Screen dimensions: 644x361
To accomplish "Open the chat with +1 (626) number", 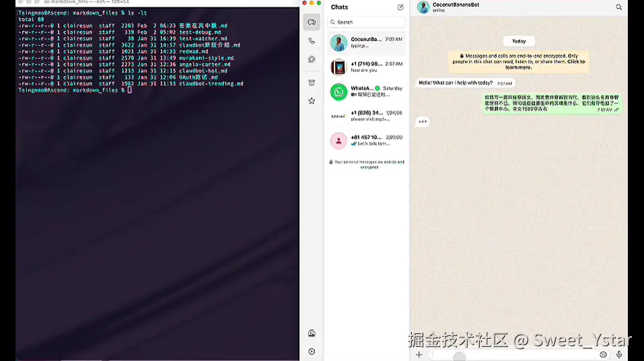I will coord(367,116).
